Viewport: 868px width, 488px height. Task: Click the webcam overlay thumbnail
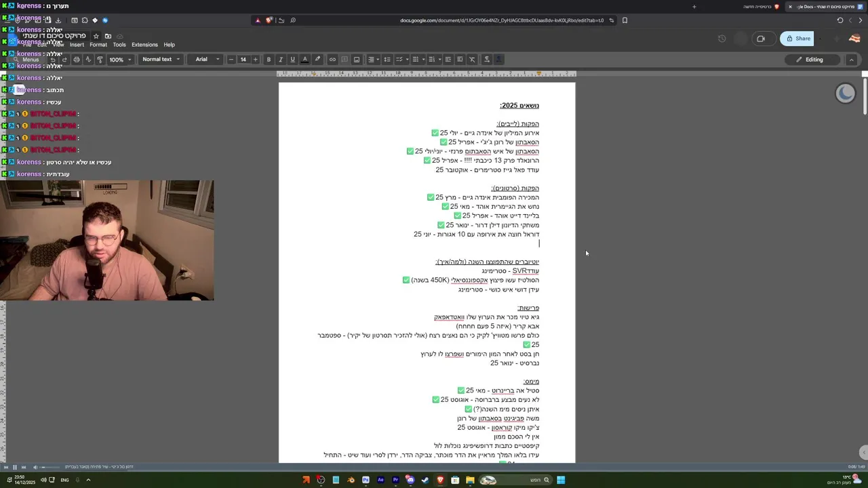pyautogui.click(x=107, y=240)
